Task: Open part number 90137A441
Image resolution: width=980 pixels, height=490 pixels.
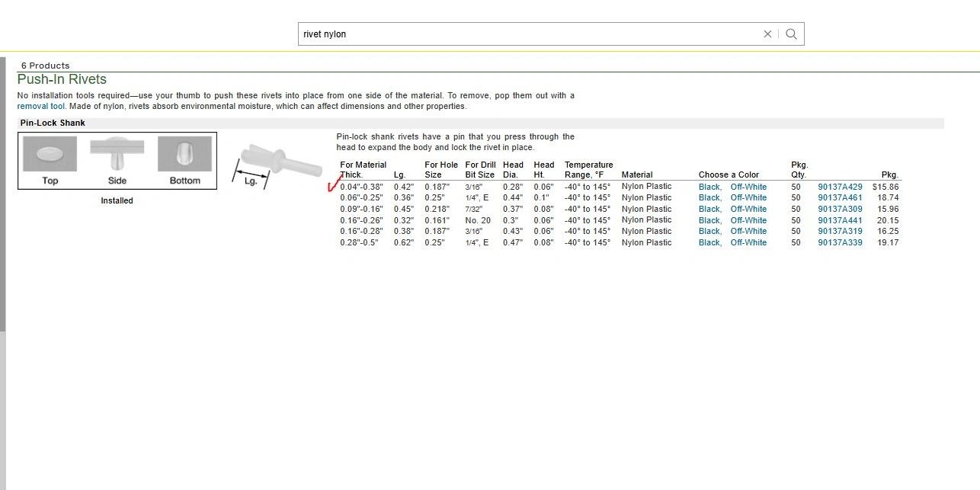Action: 840,220
